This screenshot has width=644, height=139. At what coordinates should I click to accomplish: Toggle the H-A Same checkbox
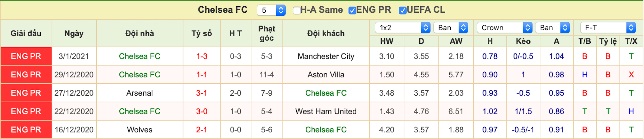297,10
